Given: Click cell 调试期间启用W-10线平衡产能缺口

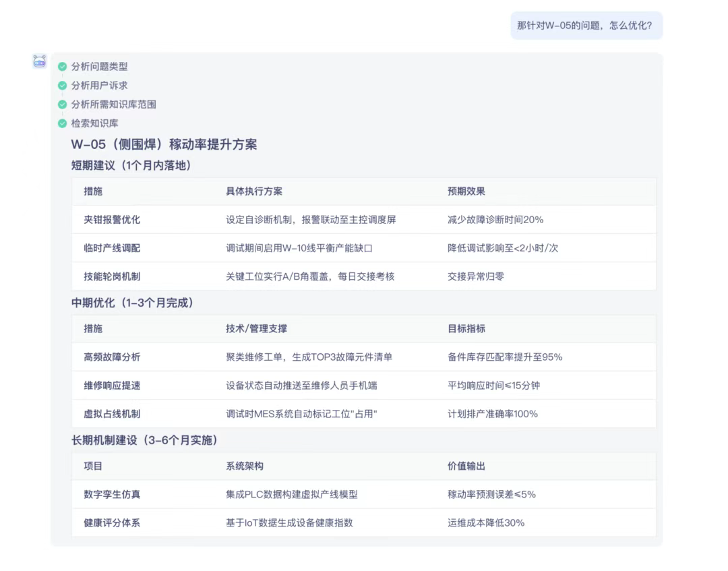Looking at the screenshot, I should [299, 248].
